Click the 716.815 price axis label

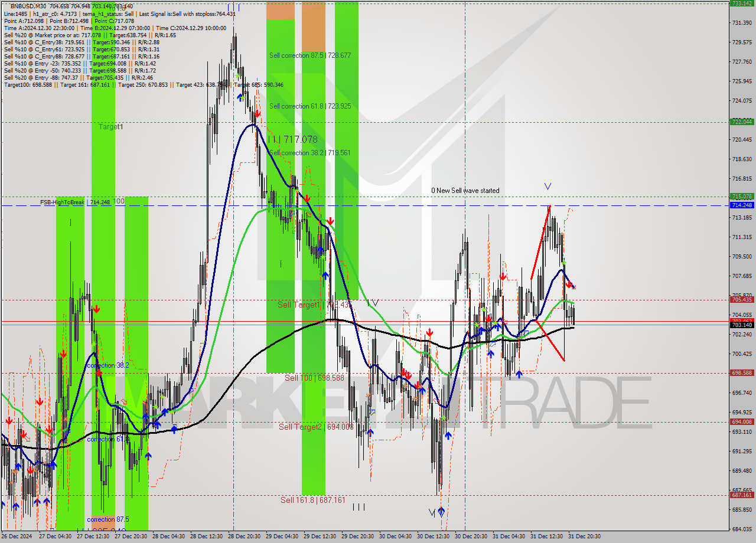click(x=742, y=178)
